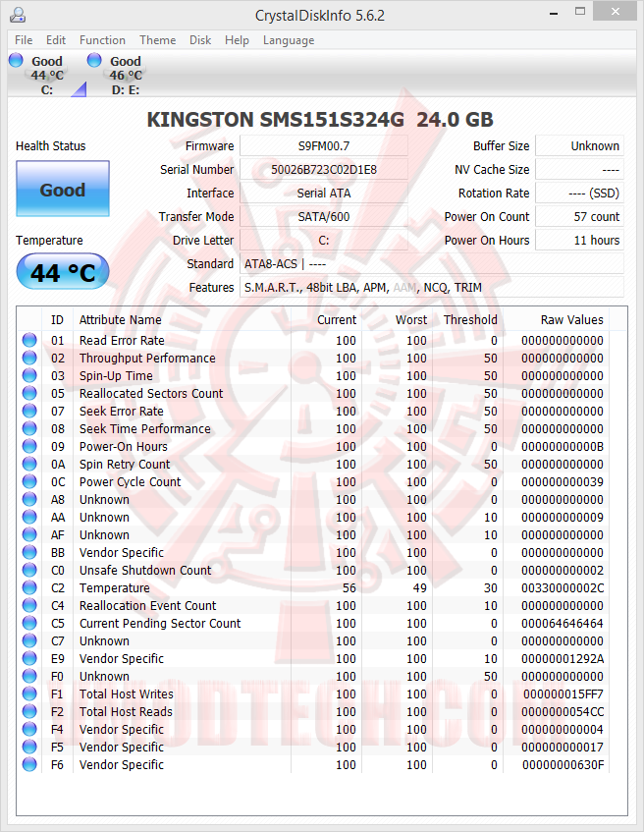Select the Total Host Writes attribute name
Image resolution: width=644 pixels, height=832 pixels.
tap(127, 694)
